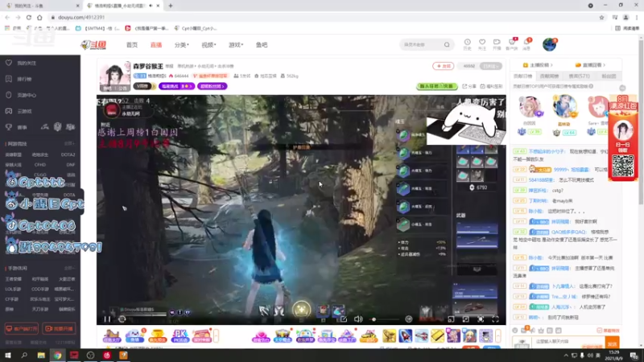Open 直播 live tab in navigation

tap(156, 45)
